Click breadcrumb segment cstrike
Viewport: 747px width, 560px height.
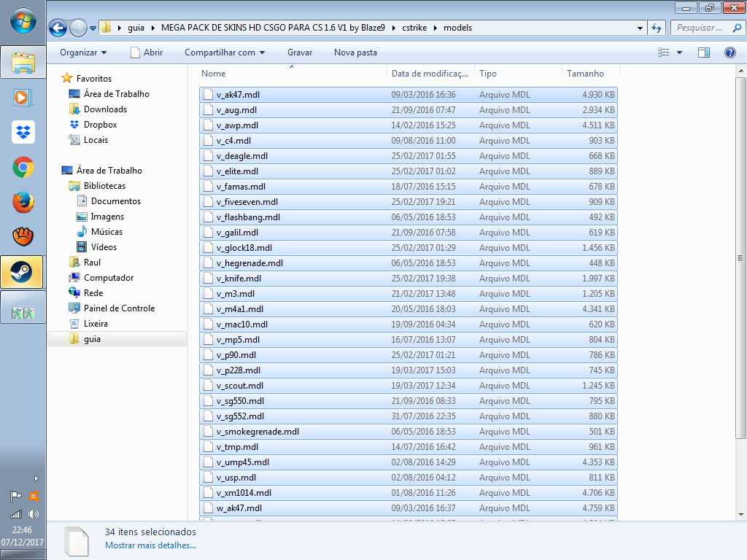(x=414, y=28)
